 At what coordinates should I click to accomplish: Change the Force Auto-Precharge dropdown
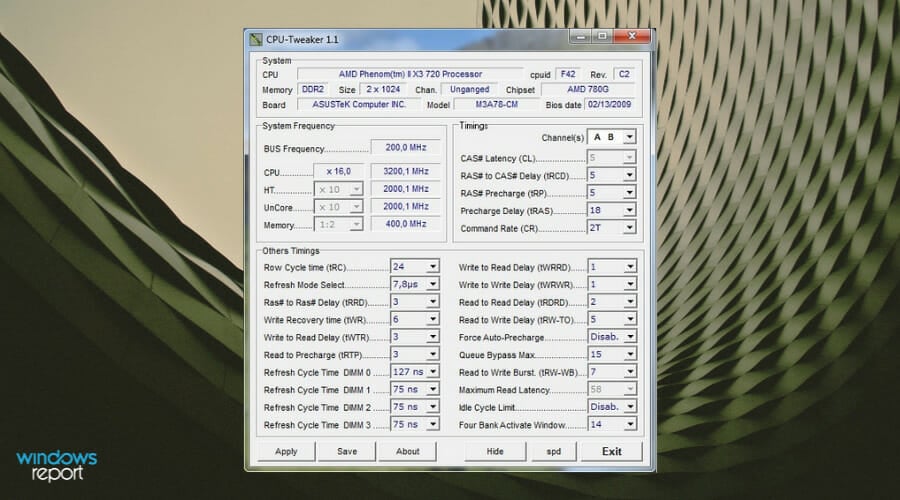(x=612, y=337)
